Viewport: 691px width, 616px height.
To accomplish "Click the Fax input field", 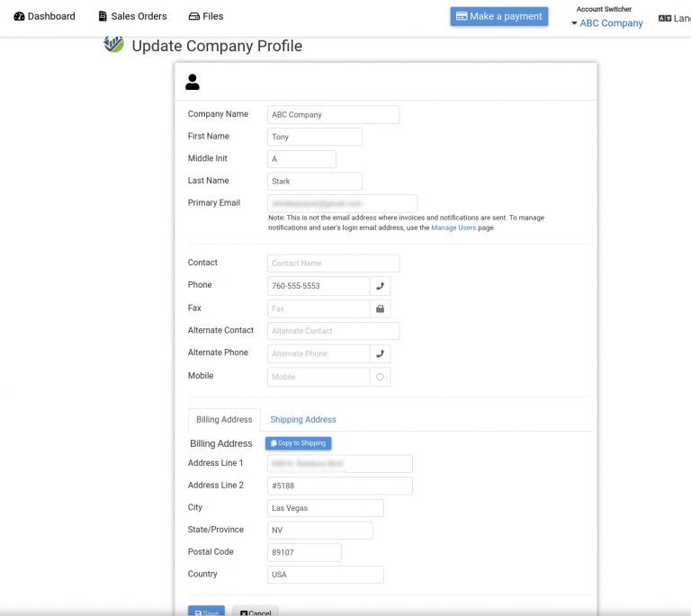I will (x=319, y=308).
